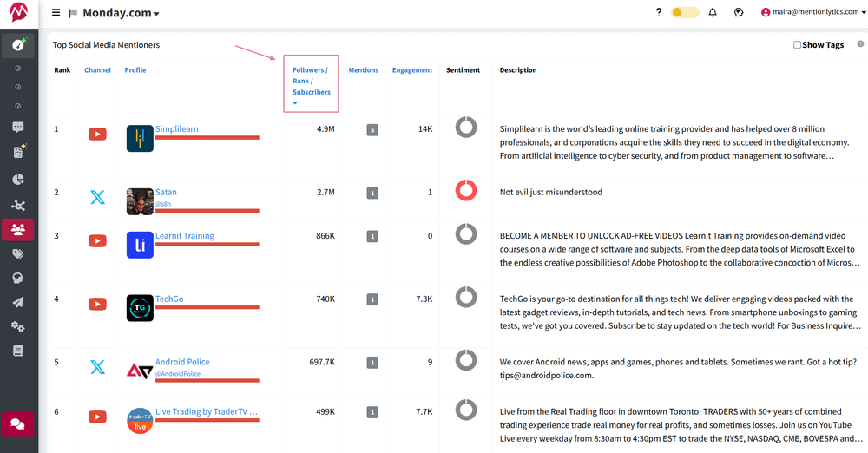Click the Sentiment column header

(x=463, y=70)
